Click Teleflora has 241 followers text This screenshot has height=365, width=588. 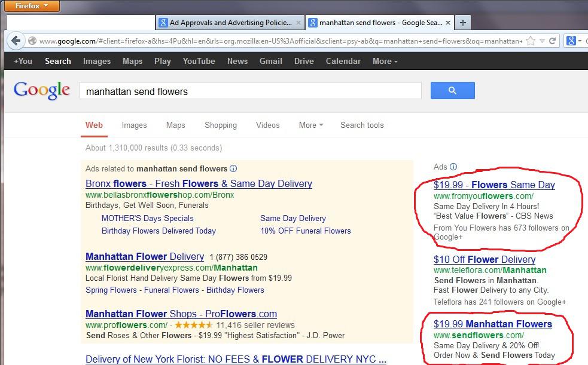[x=500, y=302]
